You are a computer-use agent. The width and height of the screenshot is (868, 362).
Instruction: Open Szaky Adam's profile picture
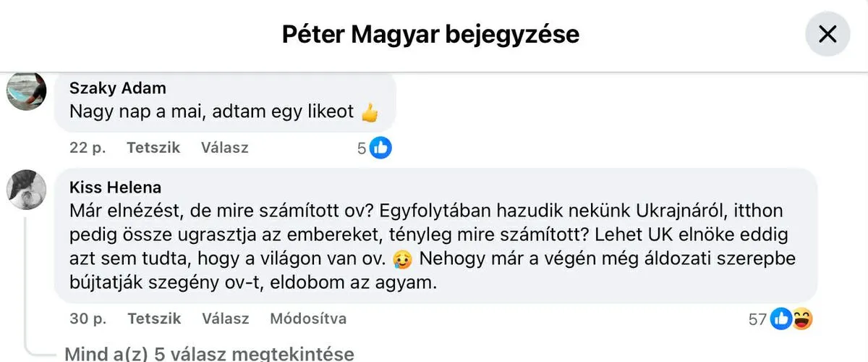[x=27, y=92]
